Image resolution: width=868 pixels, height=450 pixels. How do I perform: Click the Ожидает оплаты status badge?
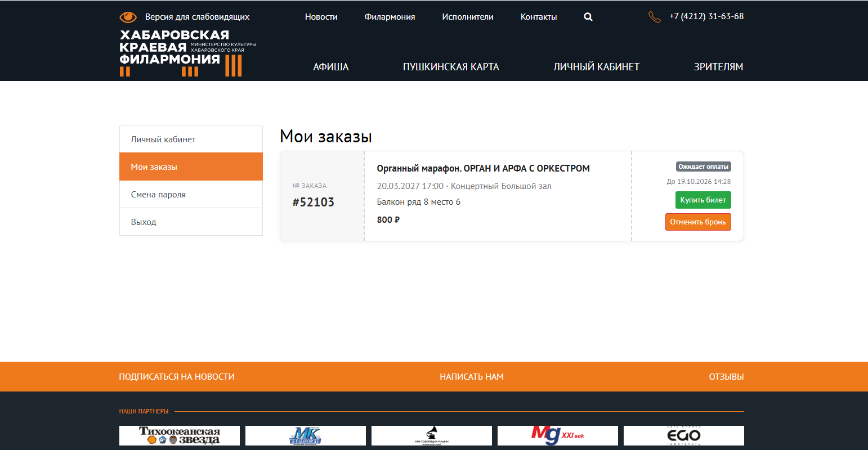pyautogui.click(x=704, y=166)
